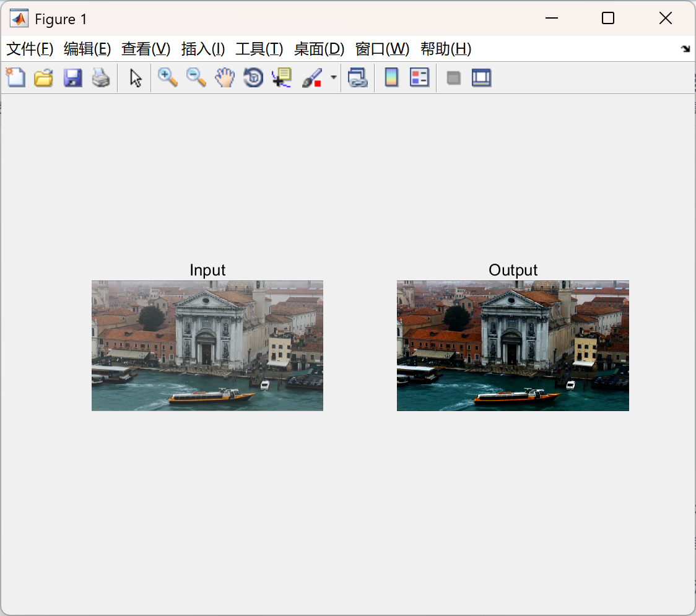Open a file with the folder icon
The height and width of the screenshot is (616, 696).
[43, 77]
